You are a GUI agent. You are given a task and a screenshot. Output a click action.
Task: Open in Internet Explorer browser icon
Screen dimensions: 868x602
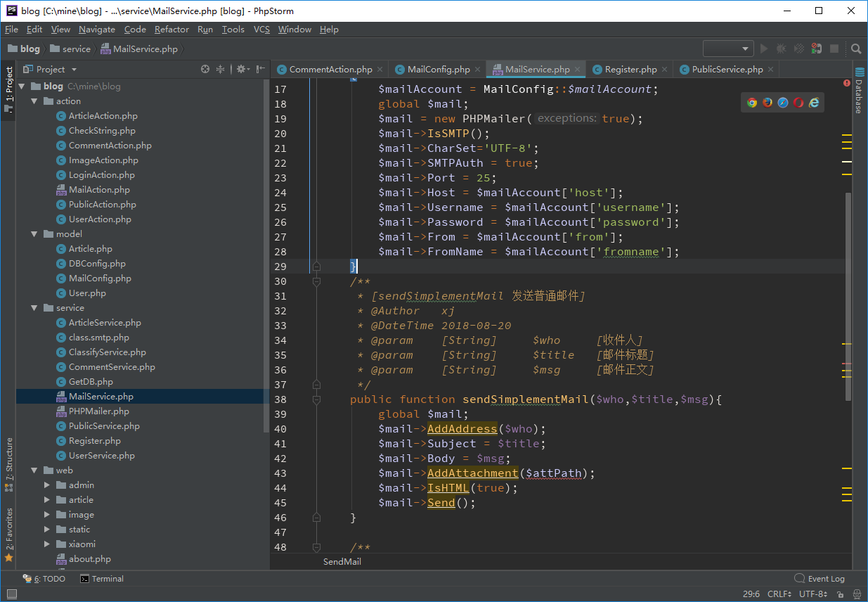tap(814, 102)
